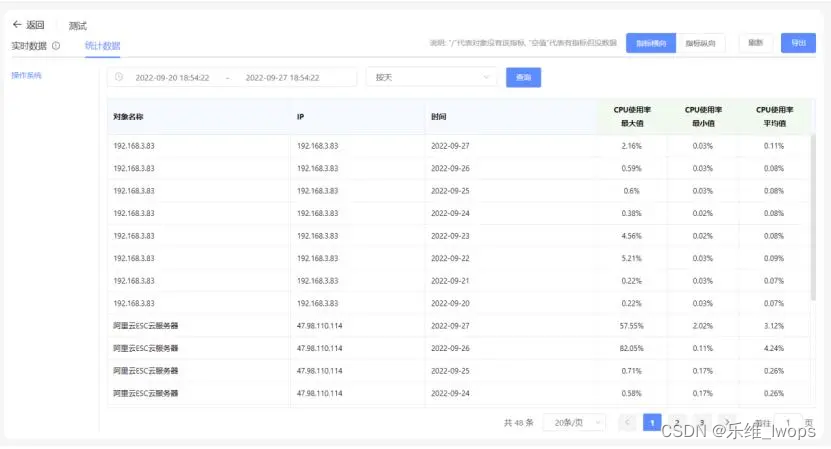Click 阿里云ESC云服务器 name in the 2022-09-24 row
Screen dimensions: 831x449
pyautogui.click(x=146, y=393)
